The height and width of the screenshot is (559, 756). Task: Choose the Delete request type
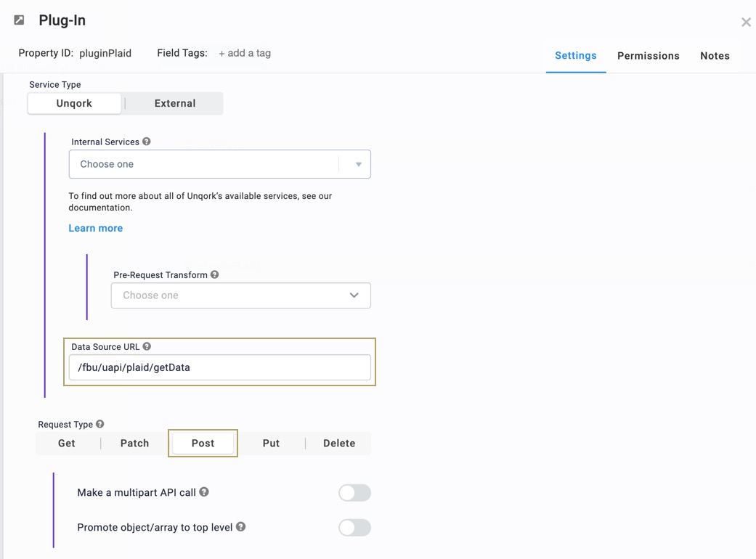(x=339, y=443)
